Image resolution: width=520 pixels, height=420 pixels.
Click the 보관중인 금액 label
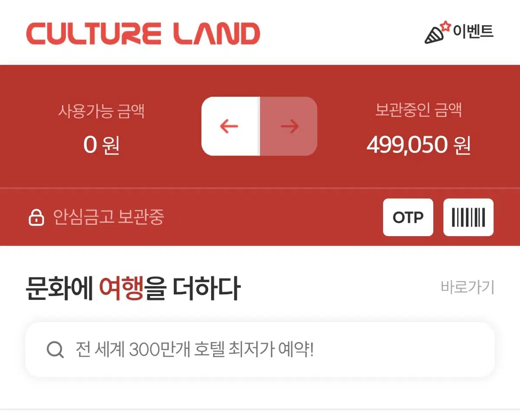tap(418, 111)
